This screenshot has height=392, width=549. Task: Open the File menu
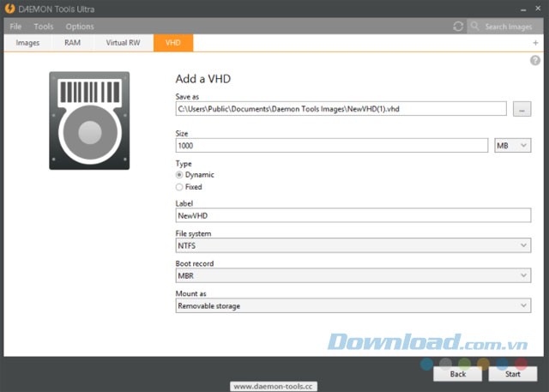click(x=15, y=27)
